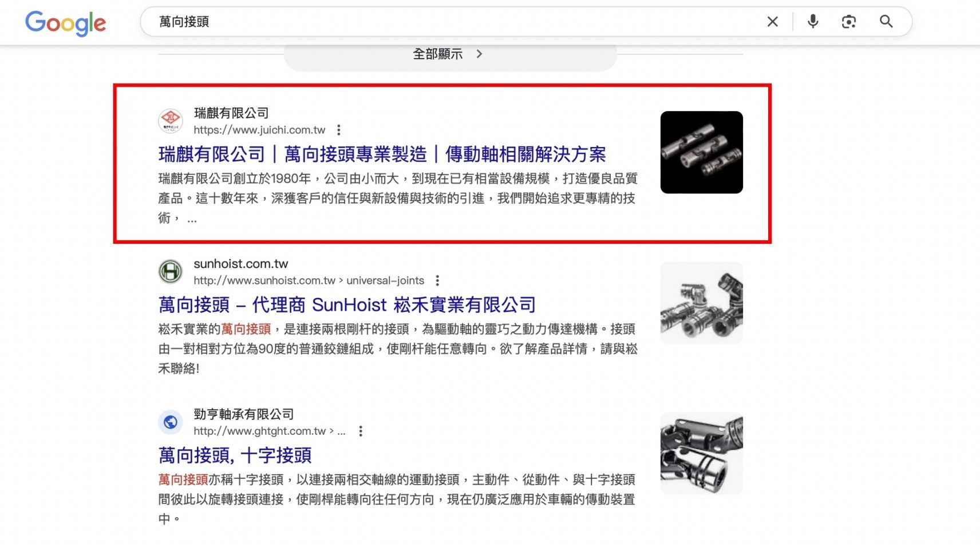This screenshot has width=980, height=547.
Task: Click the juichi universal joint thumbnail
Action: tap(701, 152)
